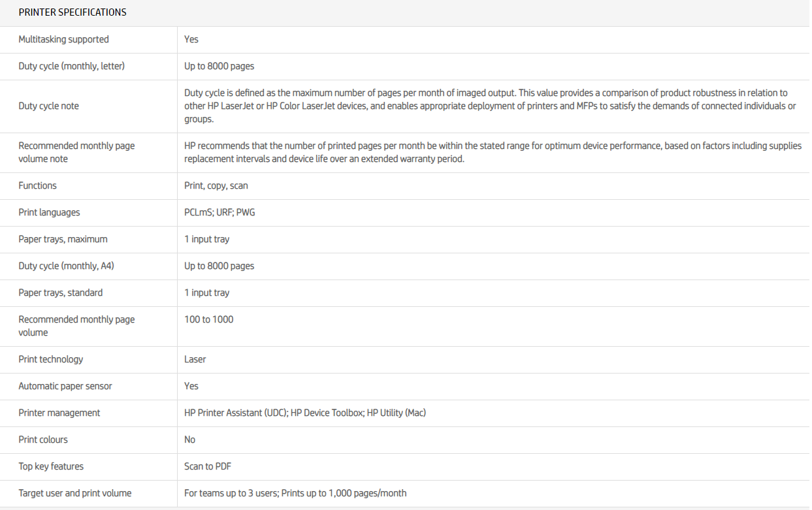Click the HP recommends paragraph text
812x510 pixels.
pyautogui.click(x=493, y=152)
